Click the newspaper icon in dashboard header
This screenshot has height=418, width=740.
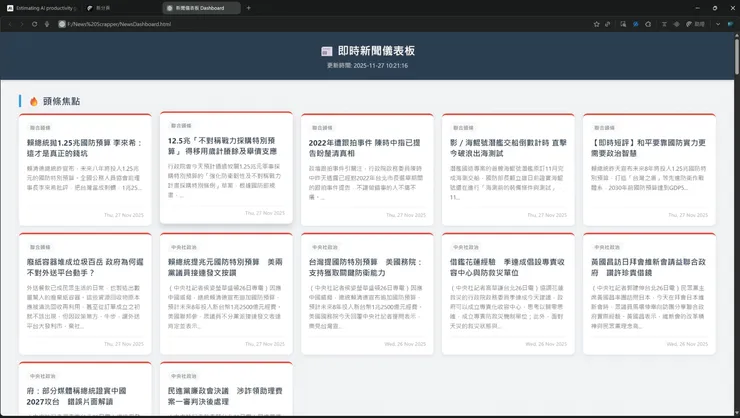point(327,51)
